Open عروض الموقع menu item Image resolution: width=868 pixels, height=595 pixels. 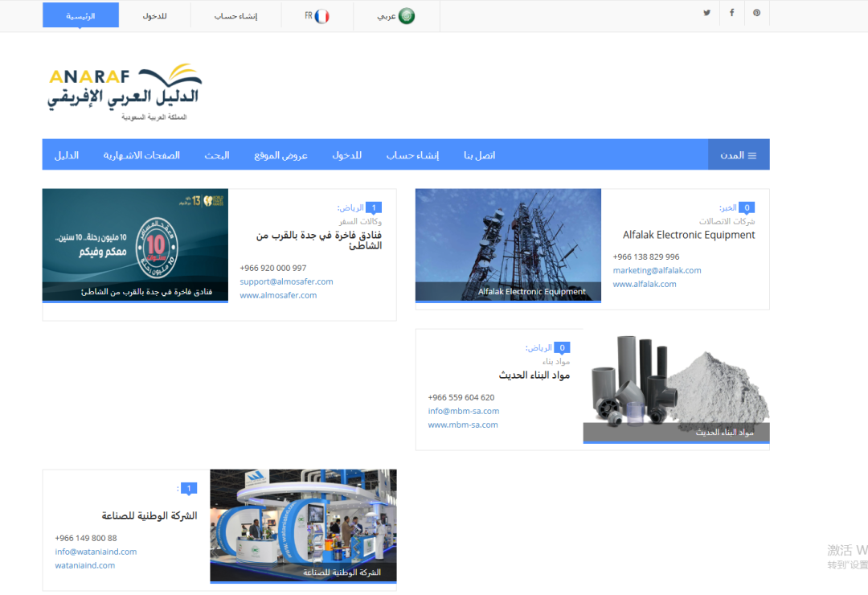point(280,155)
